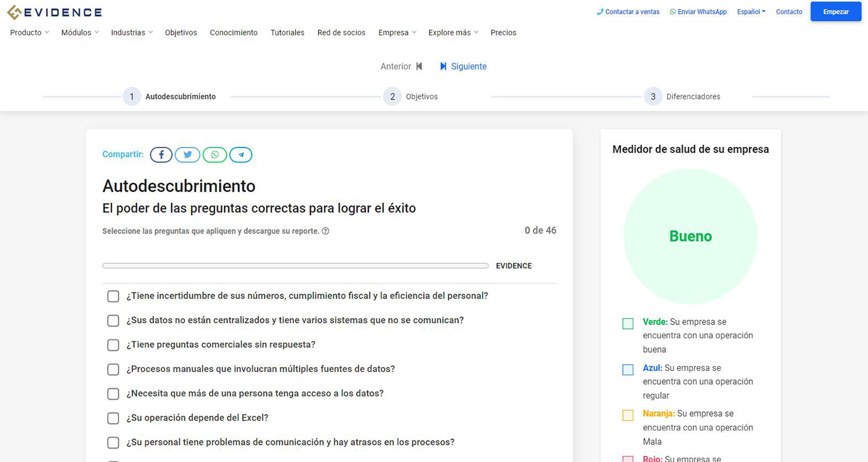868x462 pixels.
Task: Open the Español language dropdown
Action: tap(751, 12)
